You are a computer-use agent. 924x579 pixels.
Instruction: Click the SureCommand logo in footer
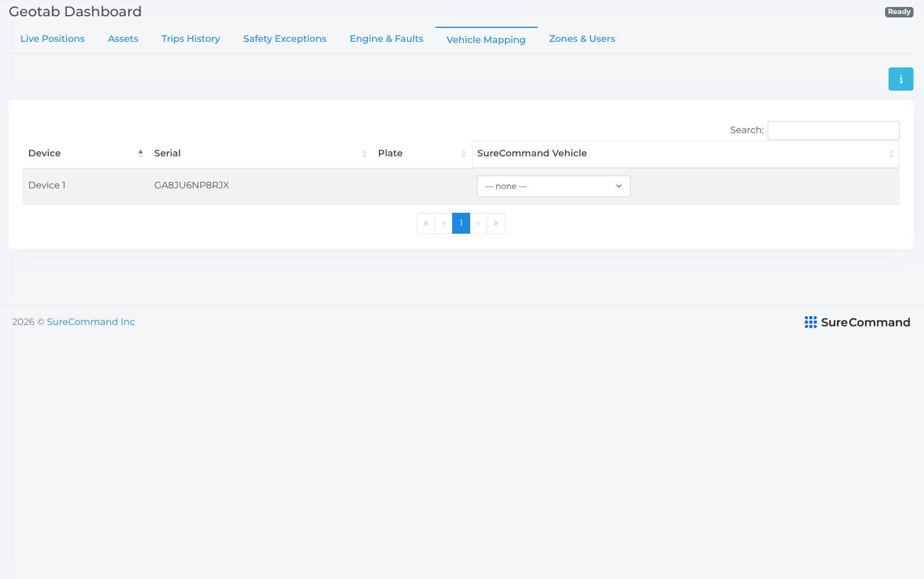point(857,322)
